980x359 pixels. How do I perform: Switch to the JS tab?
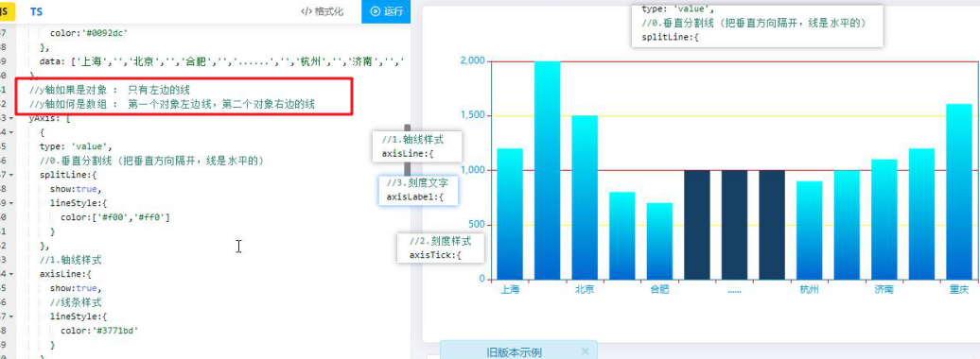click(6, 11)
